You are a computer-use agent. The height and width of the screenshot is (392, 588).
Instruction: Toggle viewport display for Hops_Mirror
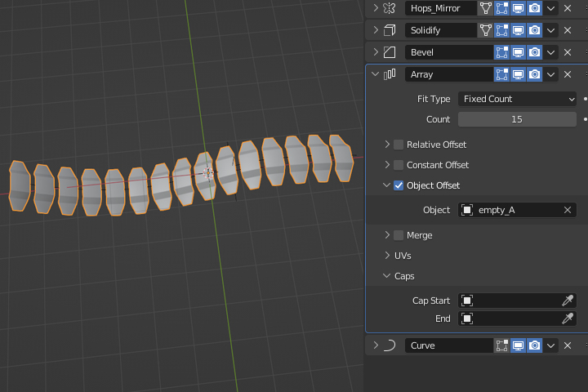coord(519,8)
